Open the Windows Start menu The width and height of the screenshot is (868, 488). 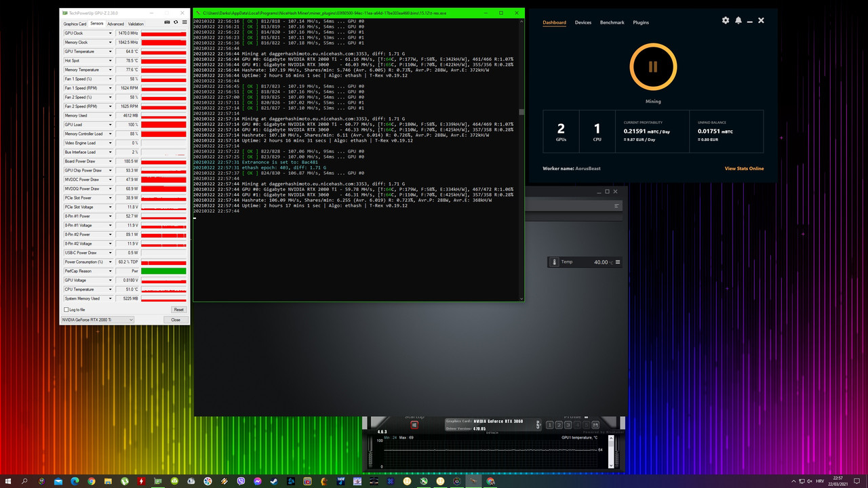click(9, 481)
